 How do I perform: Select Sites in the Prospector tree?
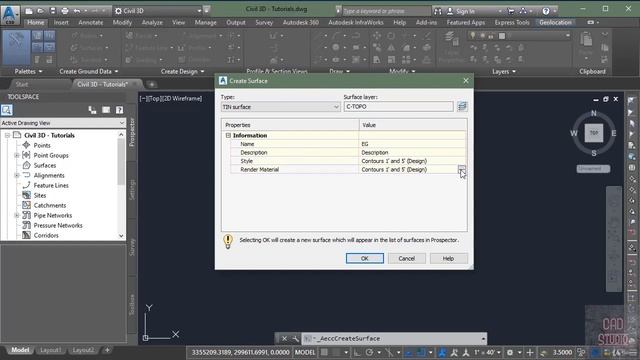pos(40,196)
